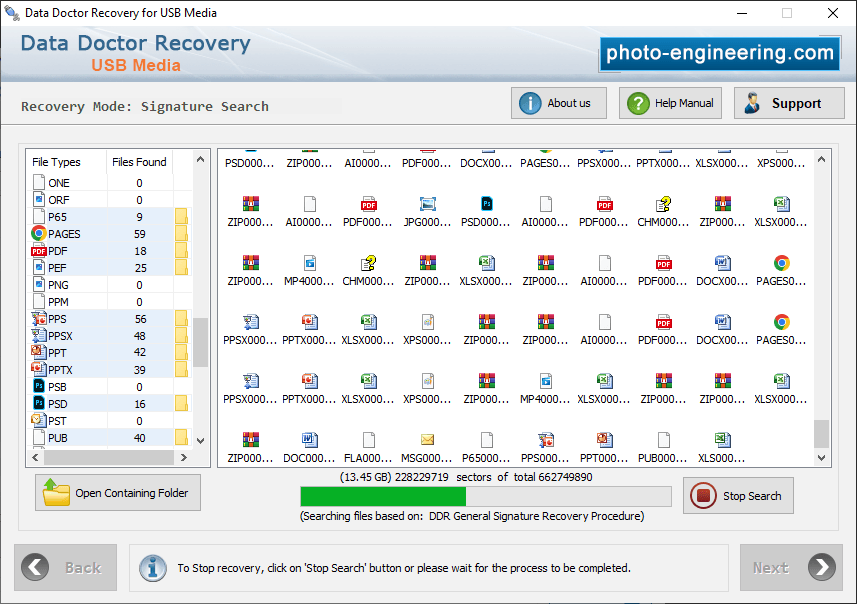Viewport: 857px width, 604px height.
Task: Click the count 16 in PSD row
Action: point(140,404)
